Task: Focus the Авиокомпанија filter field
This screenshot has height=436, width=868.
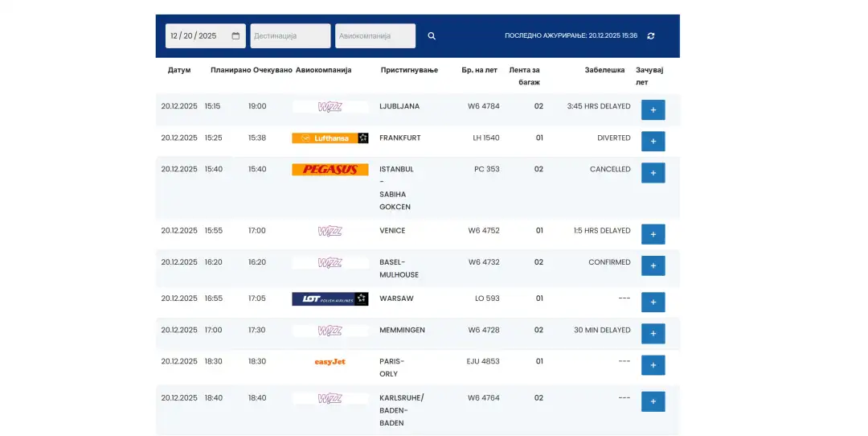Action: (375, 36)
